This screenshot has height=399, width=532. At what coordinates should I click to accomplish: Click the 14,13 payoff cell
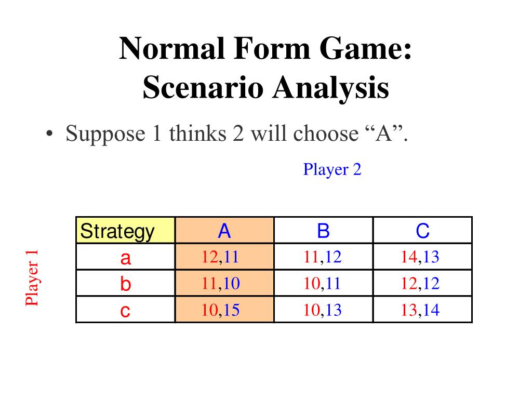[422, 257]
